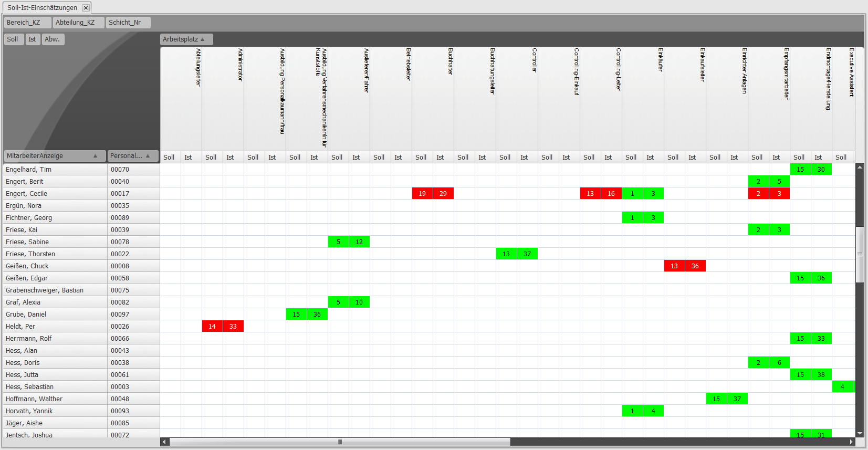The height and width of the screenshot is (450, 868).
Task: Click personnel number 00048
Action: point(133,399)
